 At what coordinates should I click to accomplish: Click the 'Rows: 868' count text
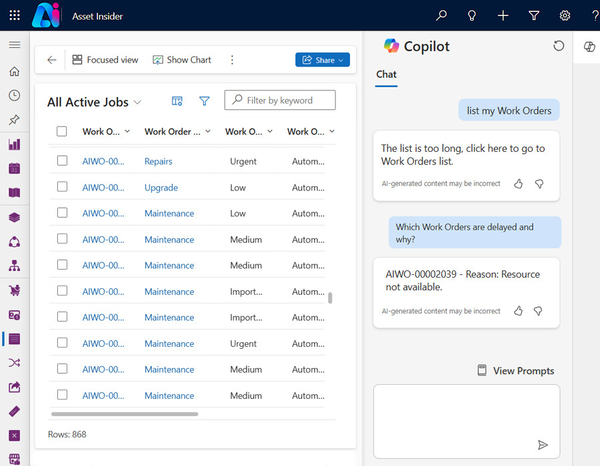[67, 434]
